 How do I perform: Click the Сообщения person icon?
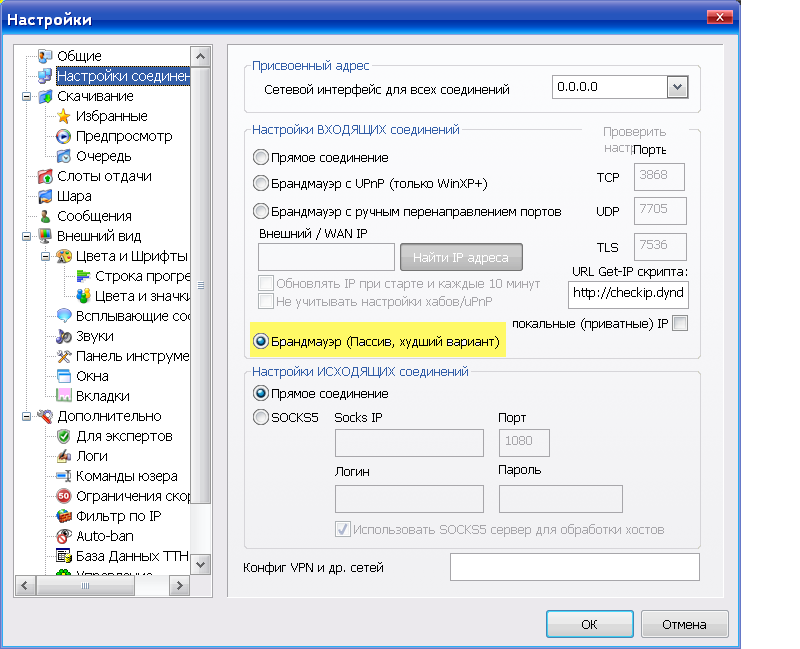[x=44, y=216]
